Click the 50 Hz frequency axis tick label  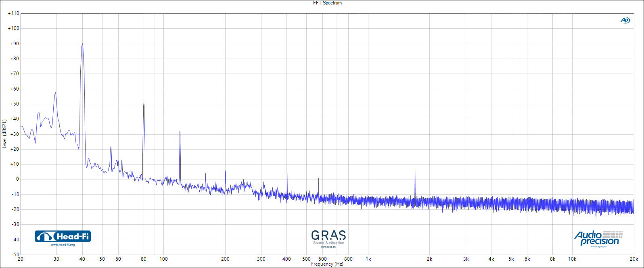(x=102, y=259)
